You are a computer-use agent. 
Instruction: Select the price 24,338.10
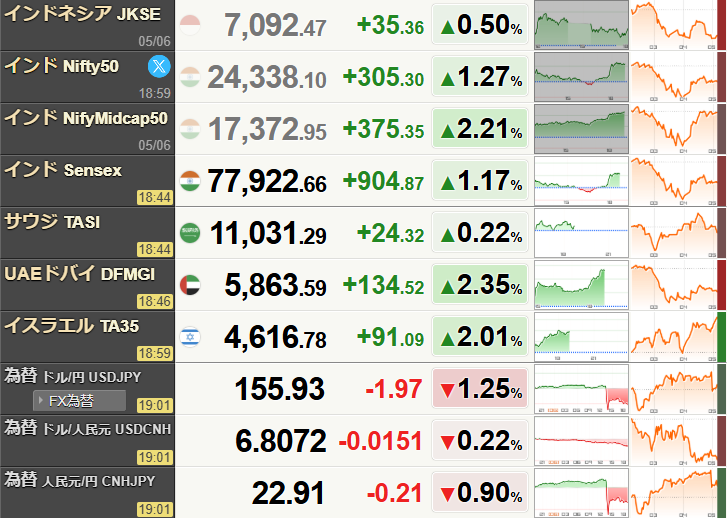tap(267, 77)
